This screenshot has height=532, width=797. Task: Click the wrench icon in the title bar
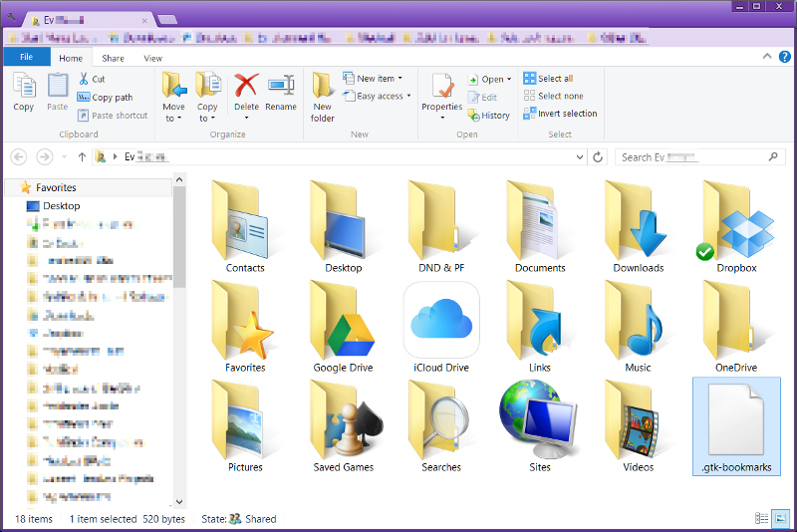point(12,18)
